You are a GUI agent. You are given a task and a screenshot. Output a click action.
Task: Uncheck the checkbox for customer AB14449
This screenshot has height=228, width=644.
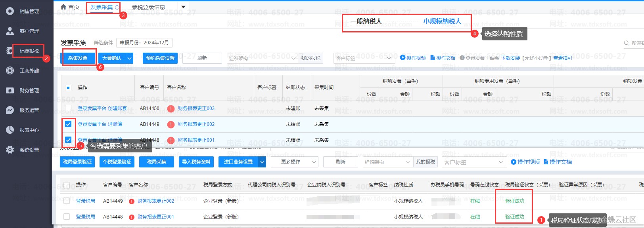click(68, 124)
